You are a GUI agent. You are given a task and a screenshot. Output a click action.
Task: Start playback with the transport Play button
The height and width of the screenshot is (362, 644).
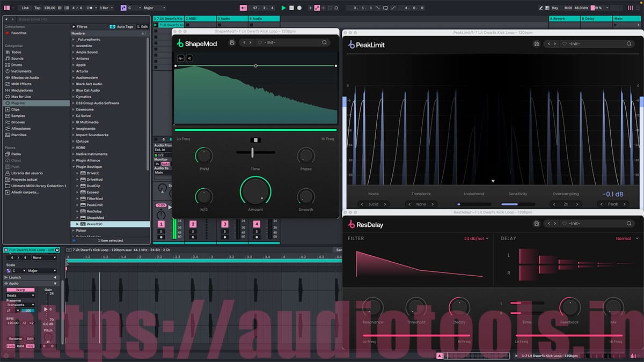point(283,8)
